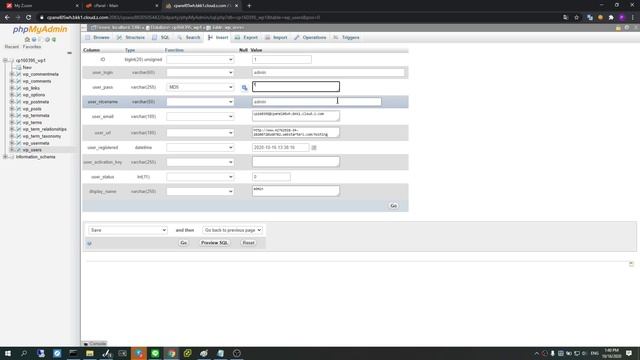Open Chrome profile avatar
Image resolution: width=640 pixels, height=360 pixels.
point(622,18)
